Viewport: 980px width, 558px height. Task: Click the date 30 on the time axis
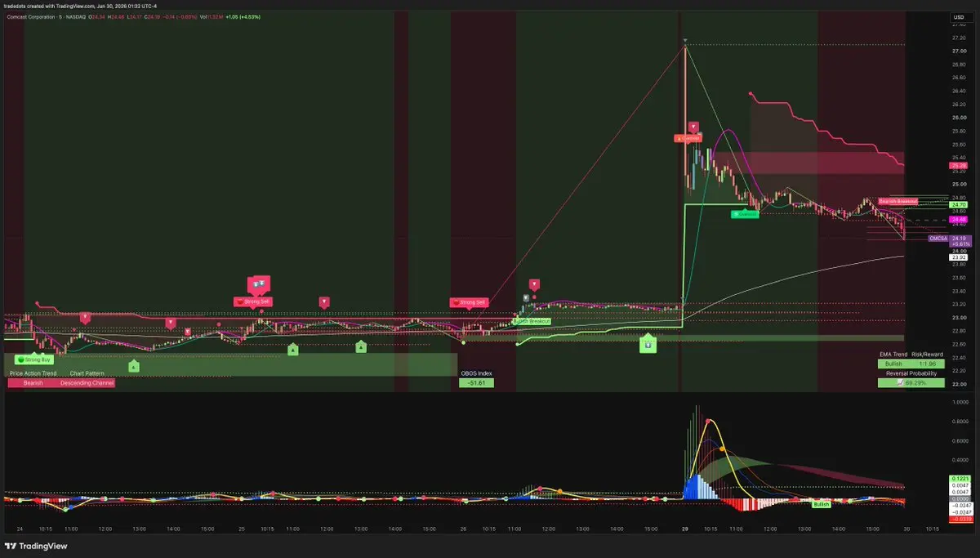(905, 529)
